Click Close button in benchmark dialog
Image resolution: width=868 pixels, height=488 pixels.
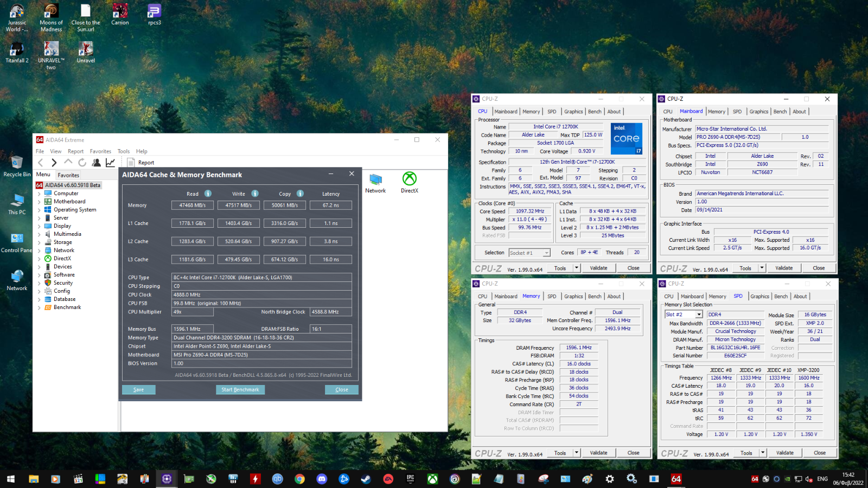click(342, 389)
